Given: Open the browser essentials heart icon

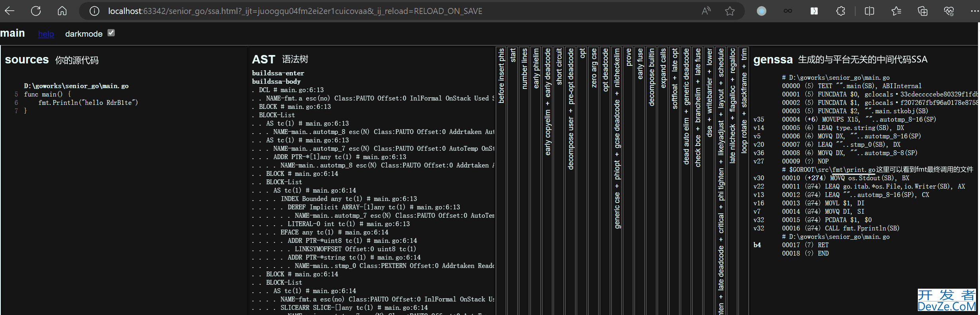Looking at the screenshot, I should click(x=949, y=11).
